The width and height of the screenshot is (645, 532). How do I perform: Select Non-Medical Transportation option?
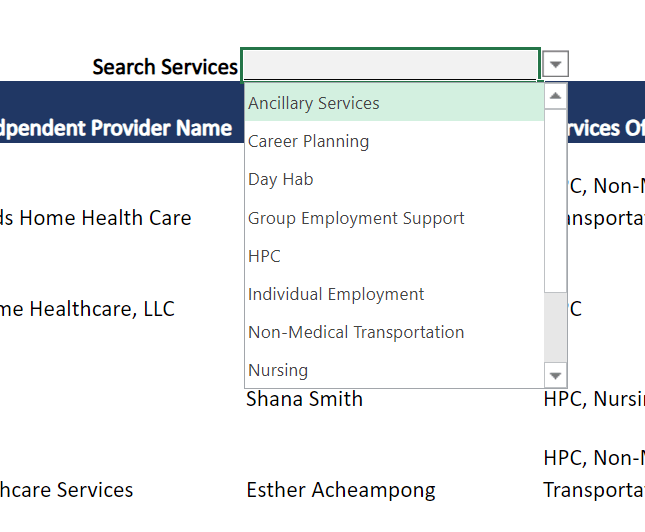click(x=356, y=332)
